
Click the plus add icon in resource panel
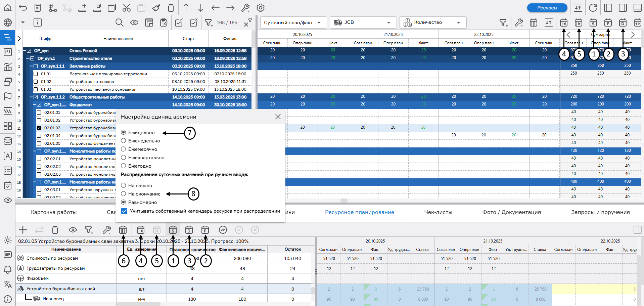(x=23, y=230)
